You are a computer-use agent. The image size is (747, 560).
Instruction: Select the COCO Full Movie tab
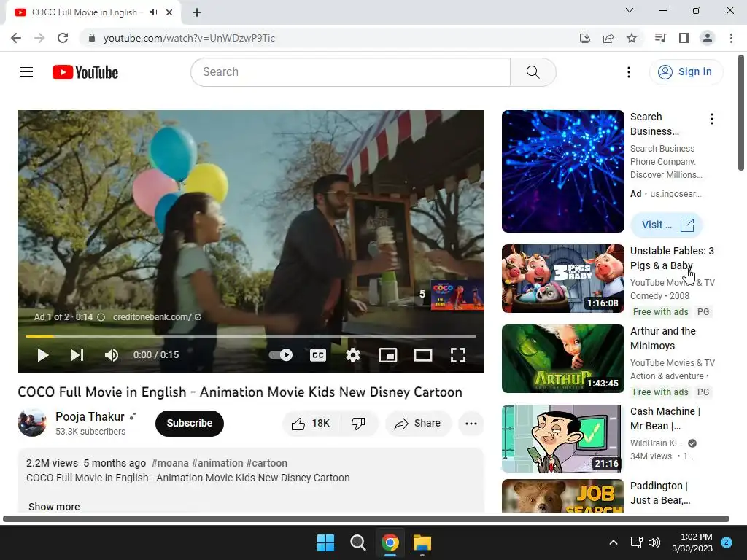(x=93, y=12)
